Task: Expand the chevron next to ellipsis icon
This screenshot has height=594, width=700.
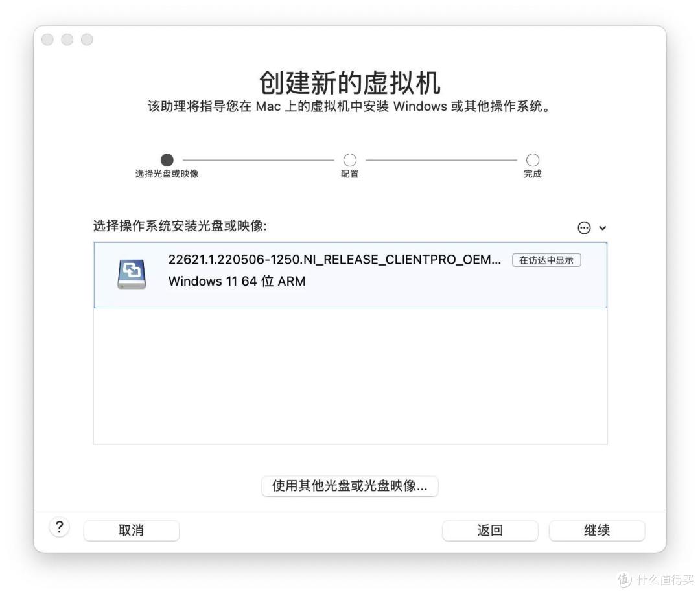Action: tap(603, 228)
